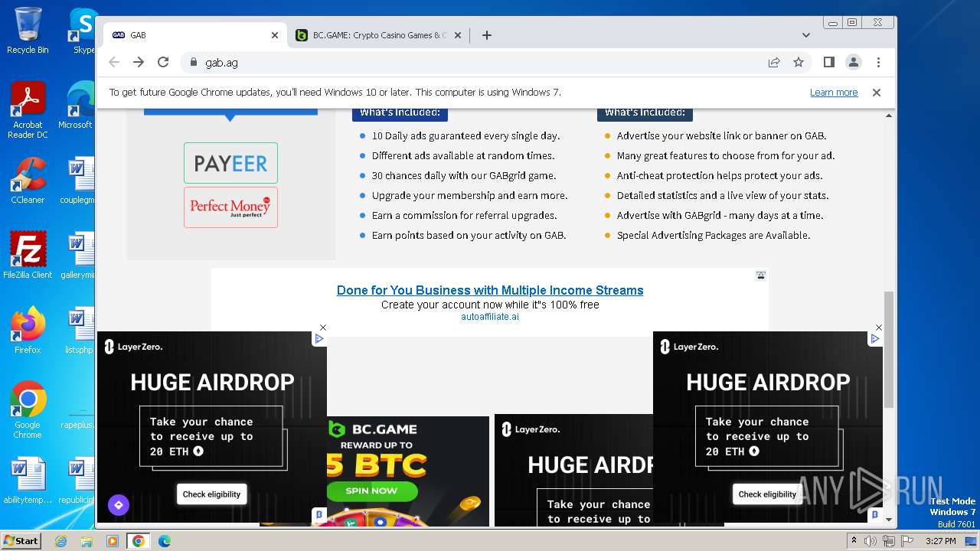Screen dimensions: 980x551
Task: Expand the tab search dropdown
Action: tap(806, 35)
